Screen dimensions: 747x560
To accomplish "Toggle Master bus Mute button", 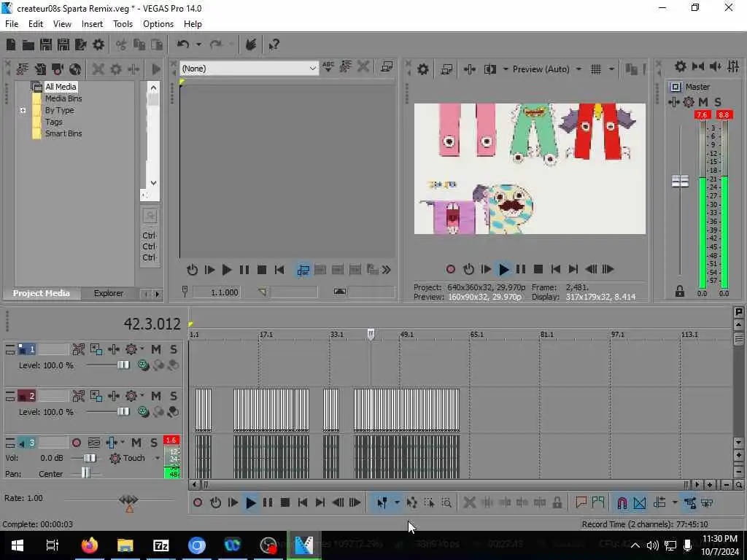I will tap(703, 102).
